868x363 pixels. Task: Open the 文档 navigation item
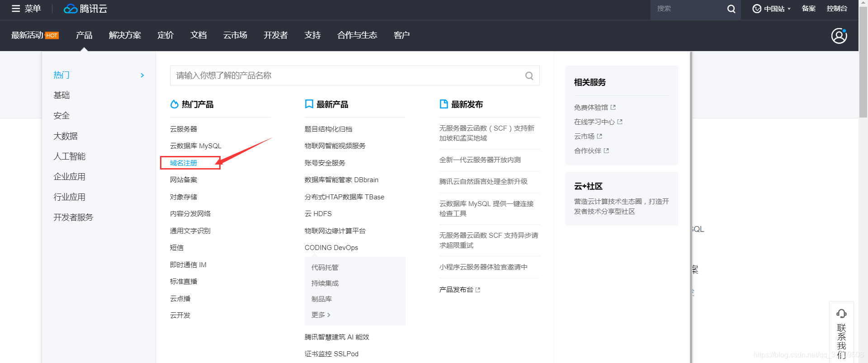198,35
